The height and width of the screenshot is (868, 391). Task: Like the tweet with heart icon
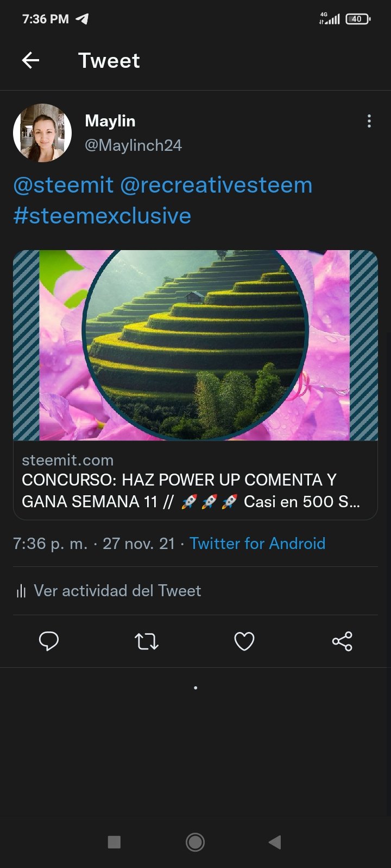[x=244, y=641]
